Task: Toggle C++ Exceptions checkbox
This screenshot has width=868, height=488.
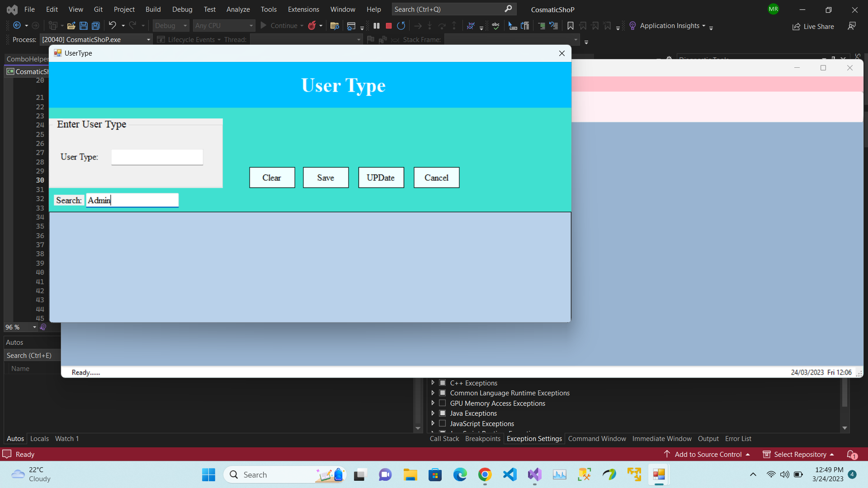Action: coord(443,383)
